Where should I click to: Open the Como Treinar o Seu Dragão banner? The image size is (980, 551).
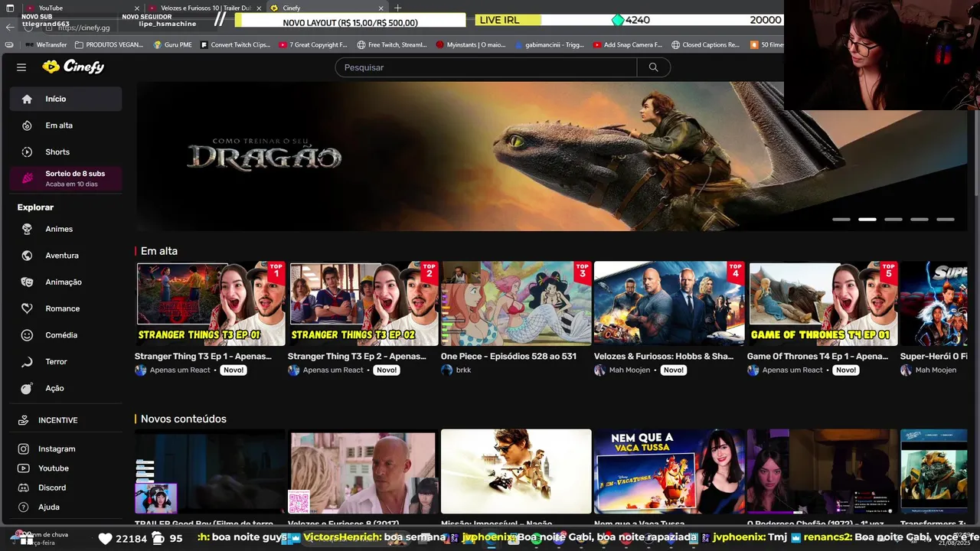552,156
